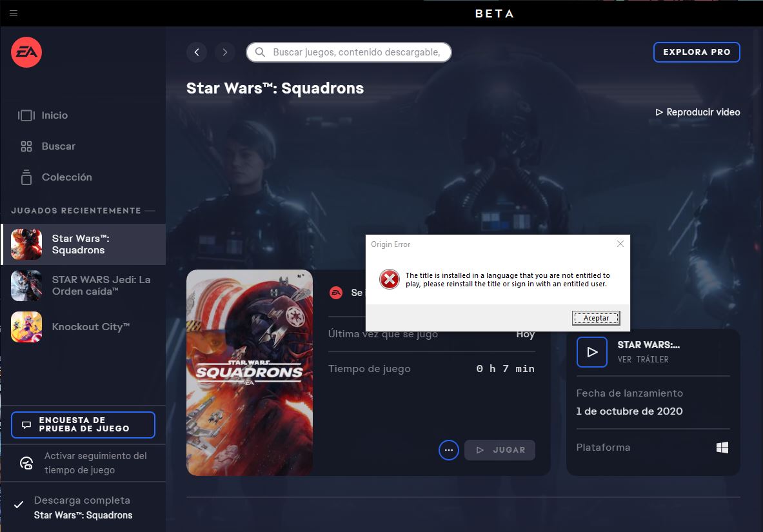Select Knockout City in recent games
The width and height of the screenshot is (763, 532).
[83, 327]
